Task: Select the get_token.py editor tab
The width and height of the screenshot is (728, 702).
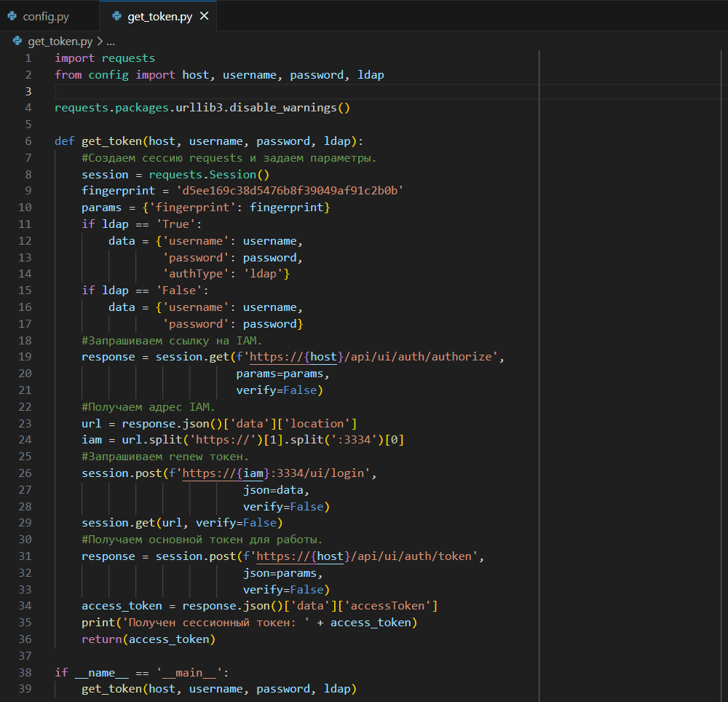Action: click(x=159, y=17)
